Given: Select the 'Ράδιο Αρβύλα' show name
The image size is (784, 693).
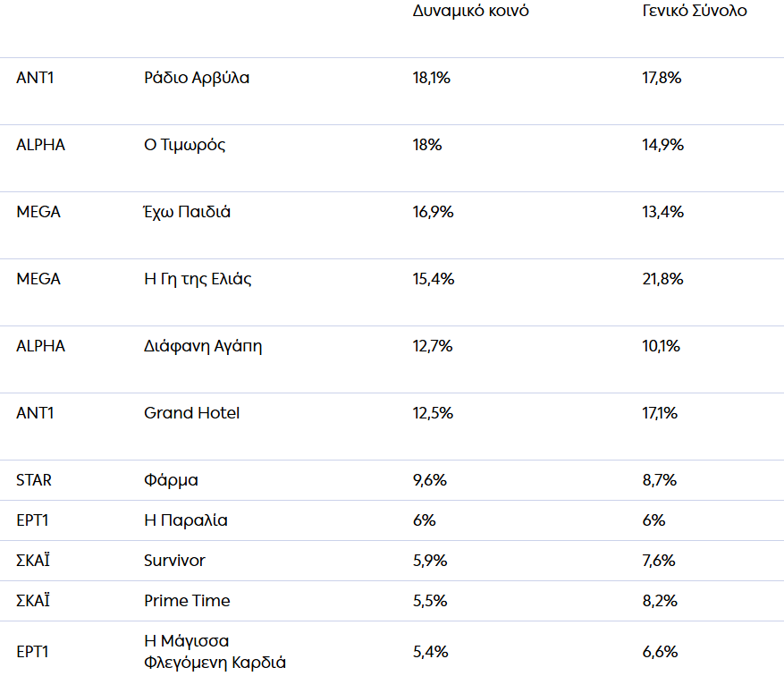Looking at the screenshot, I should pos(197,78).
